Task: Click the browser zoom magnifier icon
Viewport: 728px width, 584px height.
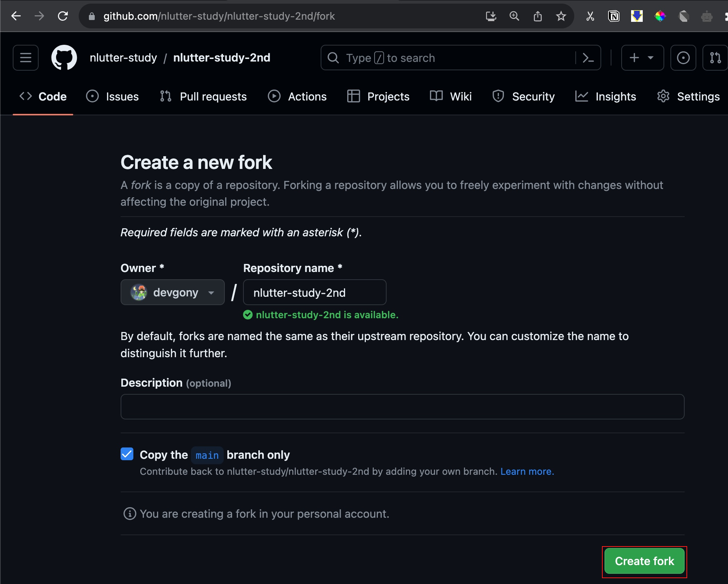Action: pyautogui.click(x=514, y=16)
